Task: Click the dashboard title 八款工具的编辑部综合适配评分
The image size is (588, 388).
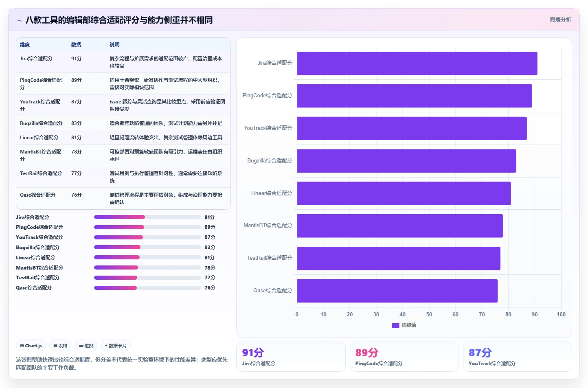Action: pos(119,20)
